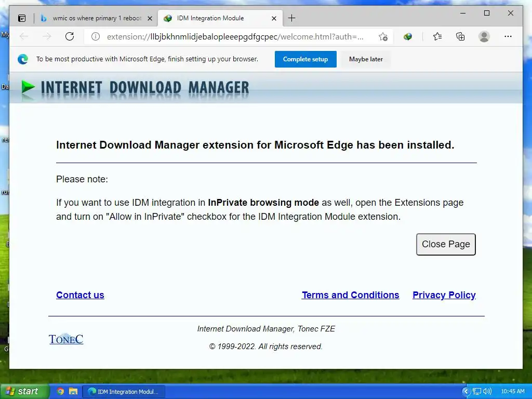Open the Favorites list icon

437,37
